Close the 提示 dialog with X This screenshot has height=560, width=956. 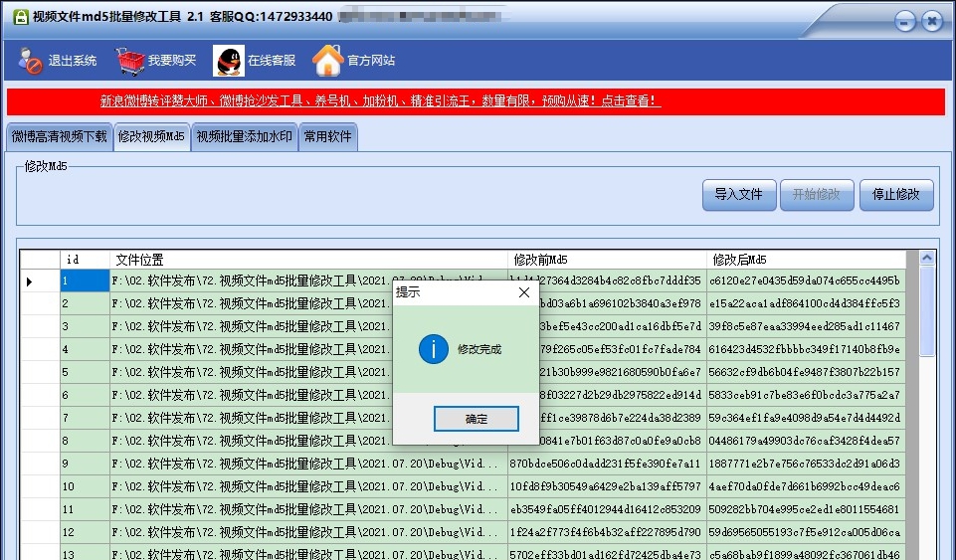pyautogui.click(x=523, y=292)
